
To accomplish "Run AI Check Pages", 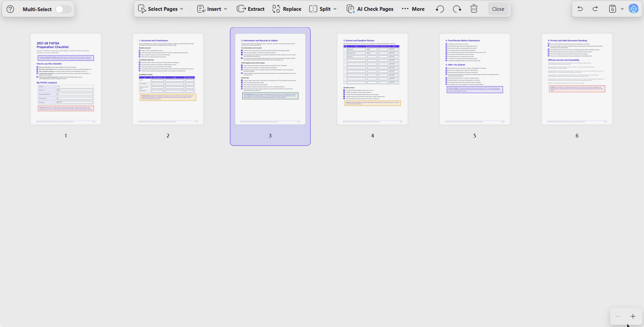I will [x=370, y=9].
